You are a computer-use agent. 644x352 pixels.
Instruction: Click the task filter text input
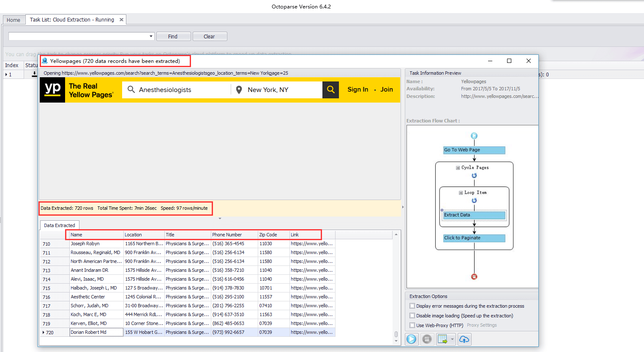(79, 36)
